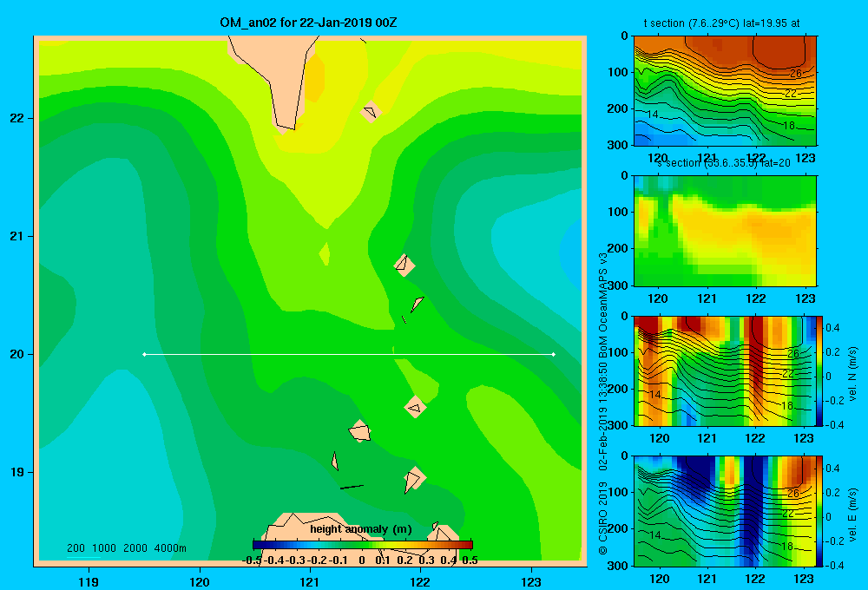The image size is (868, 590).
Task: Click latitude label 19 on main map
Action: [x=17, y=472]
